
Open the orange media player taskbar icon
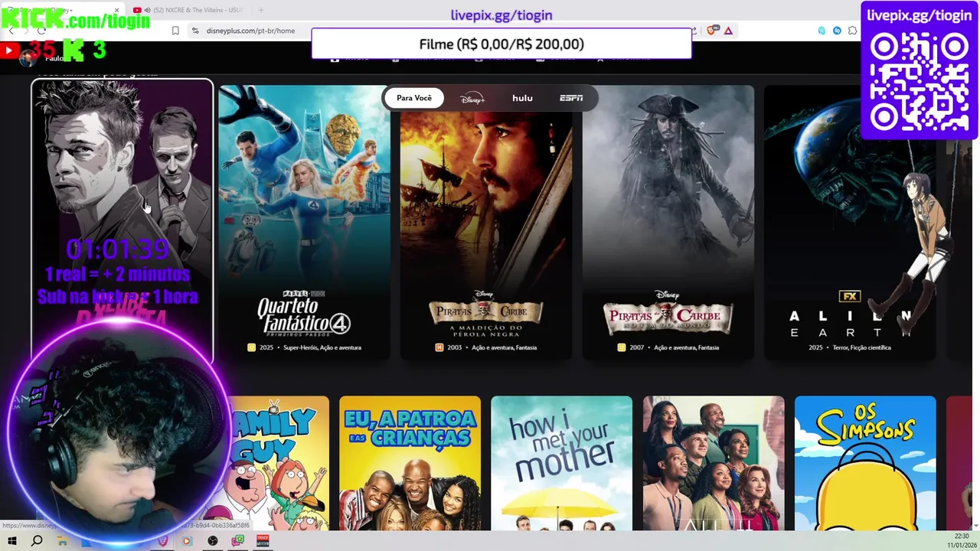[x=188, y=541]
